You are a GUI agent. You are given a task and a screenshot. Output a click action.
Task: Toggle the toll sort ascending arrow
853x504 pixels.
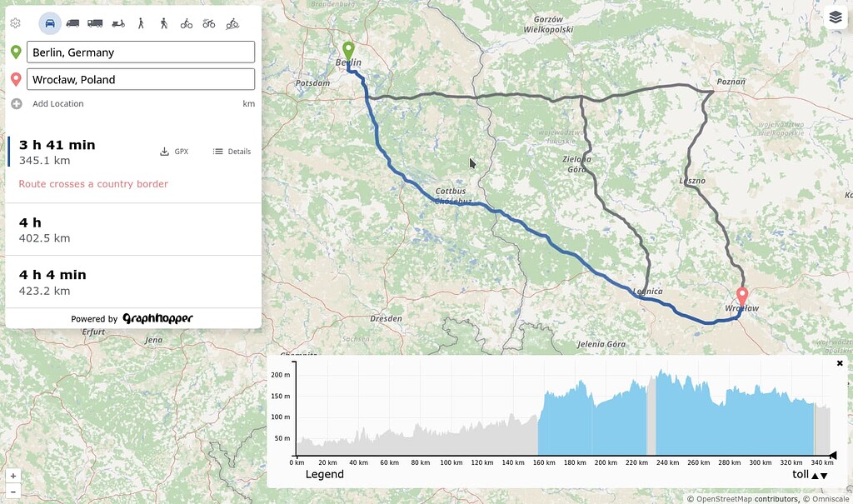point(815,475)
